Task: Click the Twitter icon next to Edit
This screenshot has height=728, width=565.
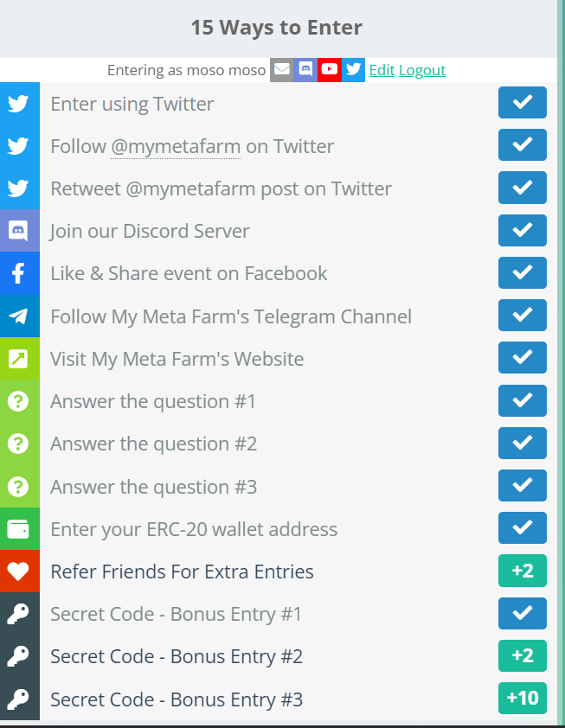Action: pyautogui.click(x=353, y=70)
